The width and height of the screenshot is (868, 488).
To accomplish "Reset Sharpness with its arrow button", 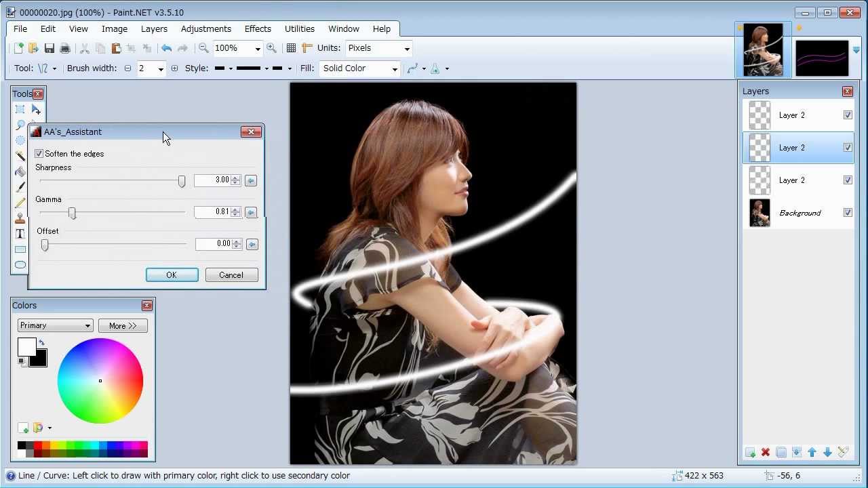I will coord(251,181).
